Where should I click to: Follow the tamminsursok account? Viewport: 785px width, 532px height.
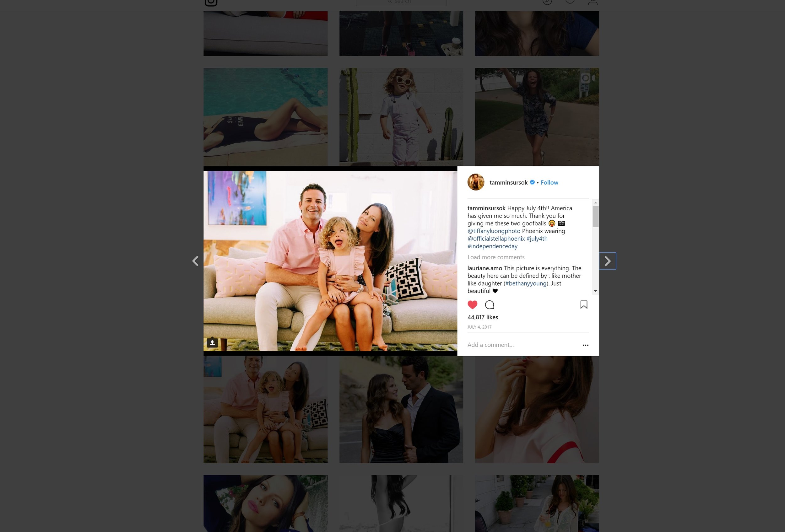549,182
